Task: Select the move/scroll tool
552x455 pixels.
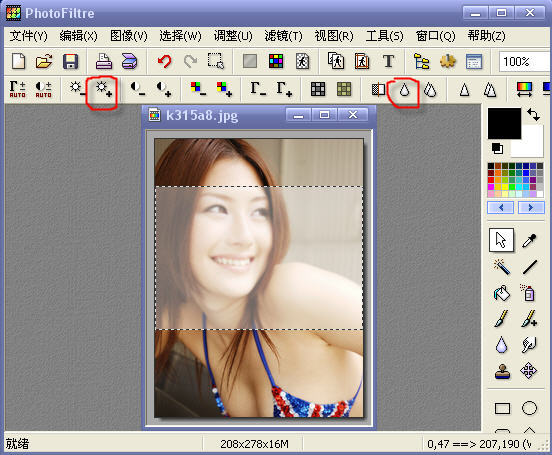Action: (x=528, y=371)
